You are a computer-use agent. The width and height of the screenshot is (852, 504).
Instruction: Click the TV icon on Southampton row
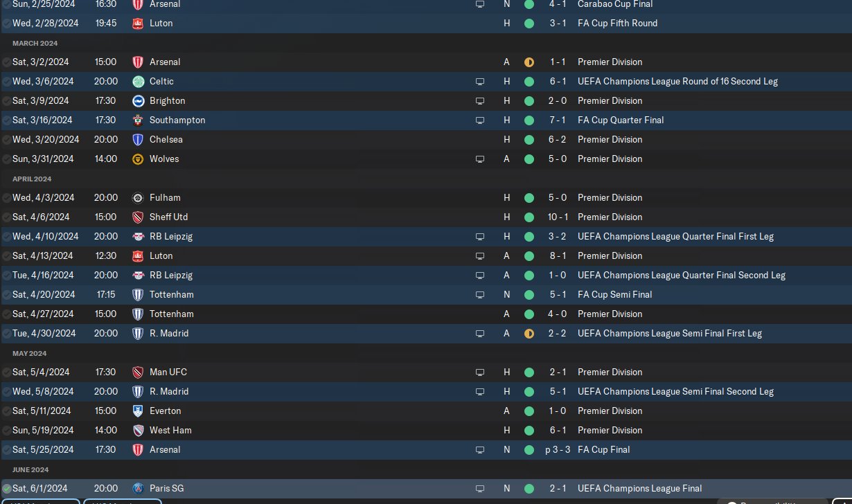coord(479,120)
